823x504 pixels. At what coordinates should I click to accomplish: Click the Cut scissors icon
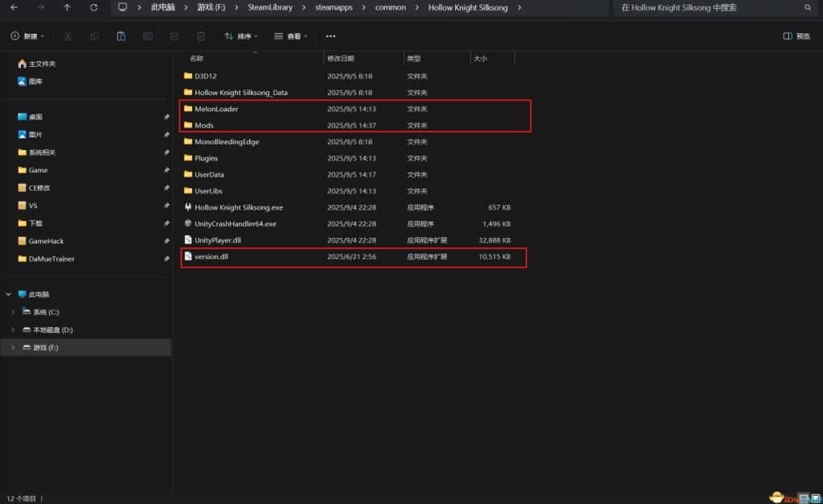coord(68,36)
